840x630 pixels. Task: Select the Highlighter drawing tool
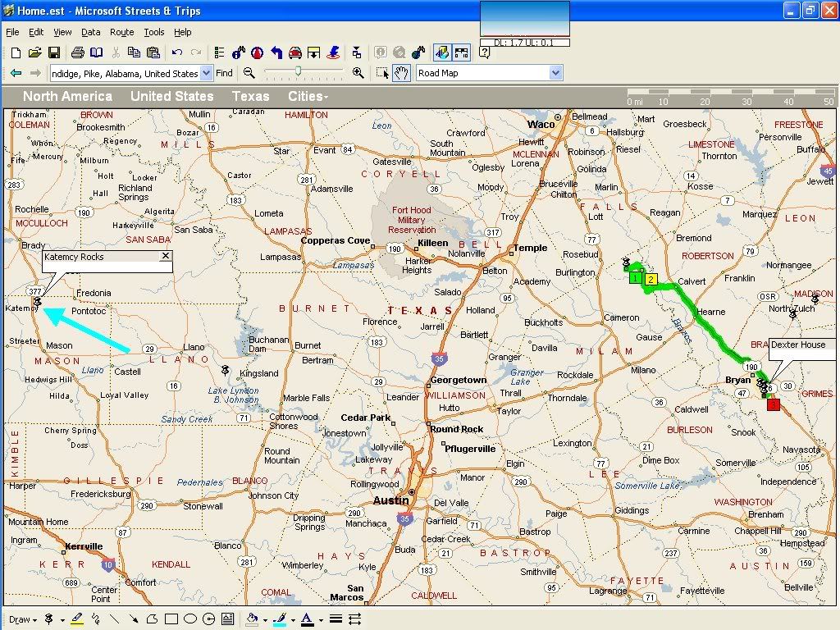pos(77,619)
